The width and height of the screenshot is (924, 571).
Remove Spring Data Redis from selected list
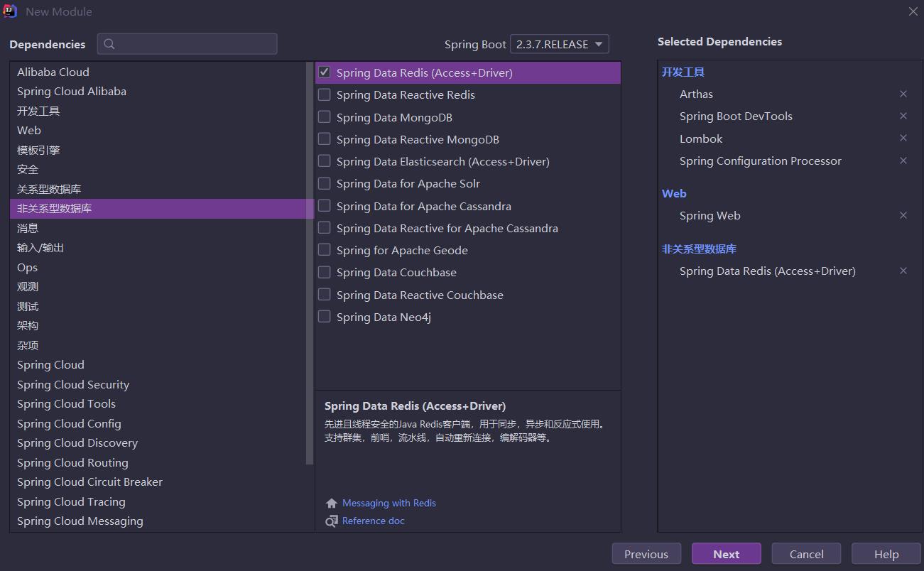903,271
